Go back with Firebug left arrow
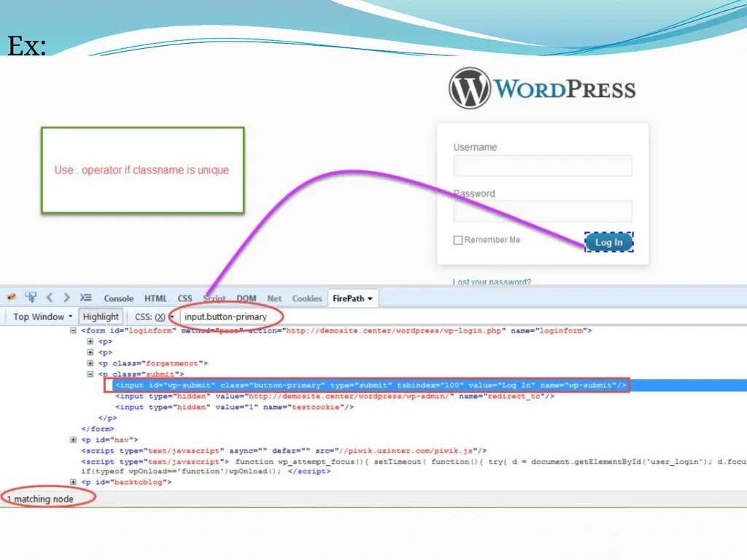The width and height of the screenshot is (747, 560). (50, 297)
